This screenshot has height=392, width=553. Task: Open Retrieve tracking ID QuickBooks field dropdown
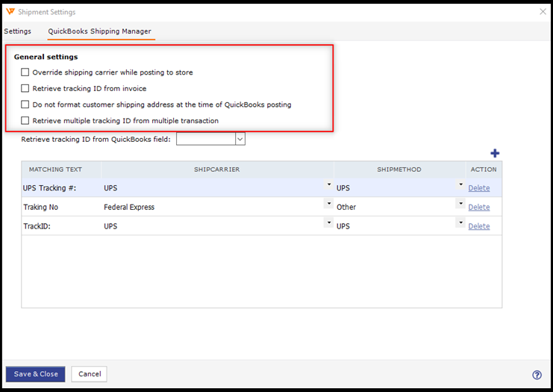[x=240, y=139]
